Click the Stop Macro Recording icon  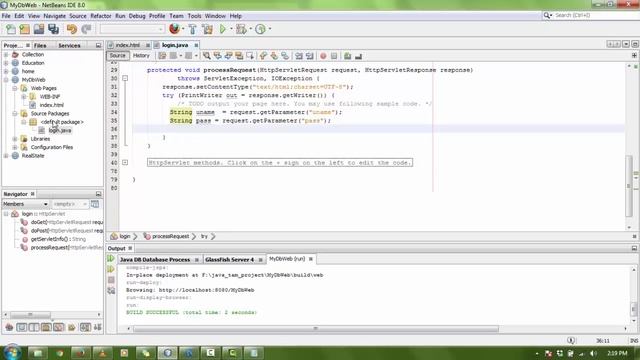334,56
